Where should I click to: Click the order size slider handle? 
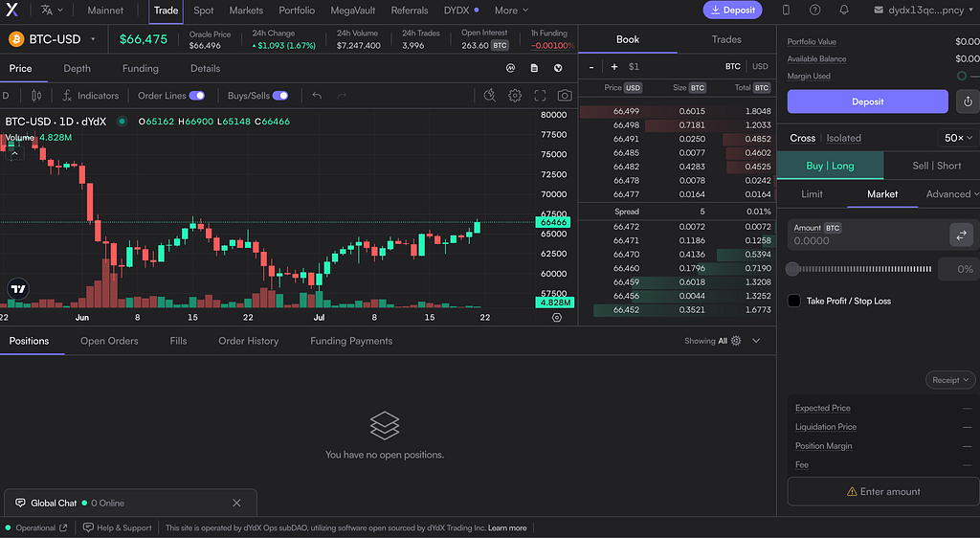[x=792, y=269]
